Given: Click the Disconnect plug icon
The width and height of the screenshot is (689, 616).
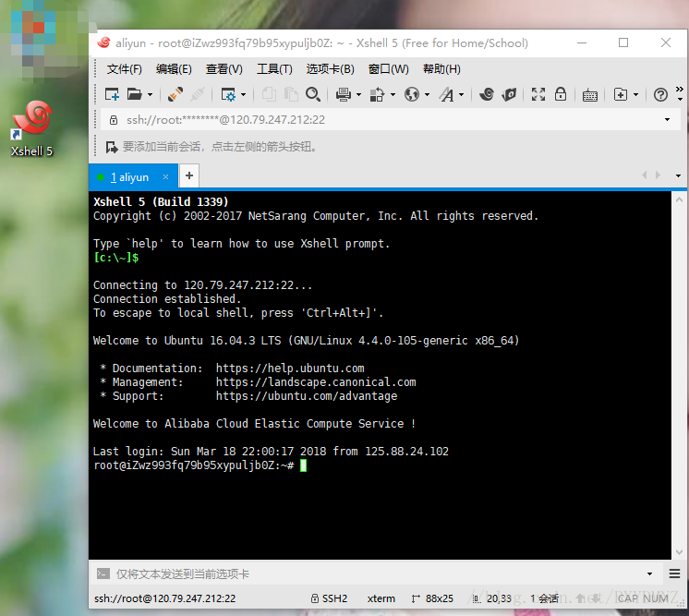Looking at the screenshot, I should pyautogui.click(x=198, y=94).
